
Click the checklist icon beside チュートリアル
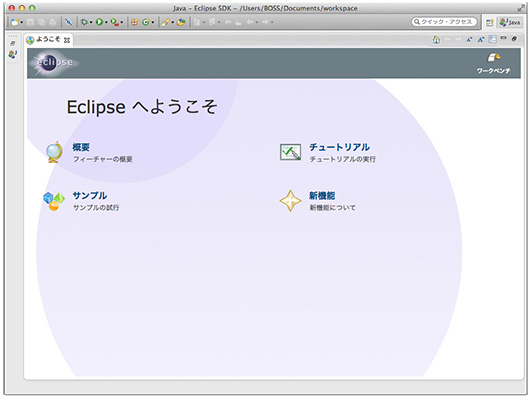click(x=290, y=152)
